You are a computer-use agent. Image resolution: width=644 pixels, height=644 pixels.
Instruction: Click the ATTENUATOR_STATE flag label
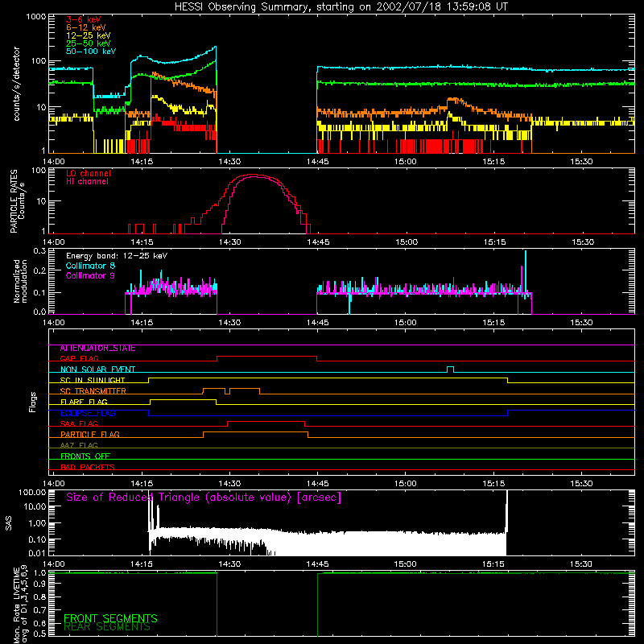pos(97,349)
